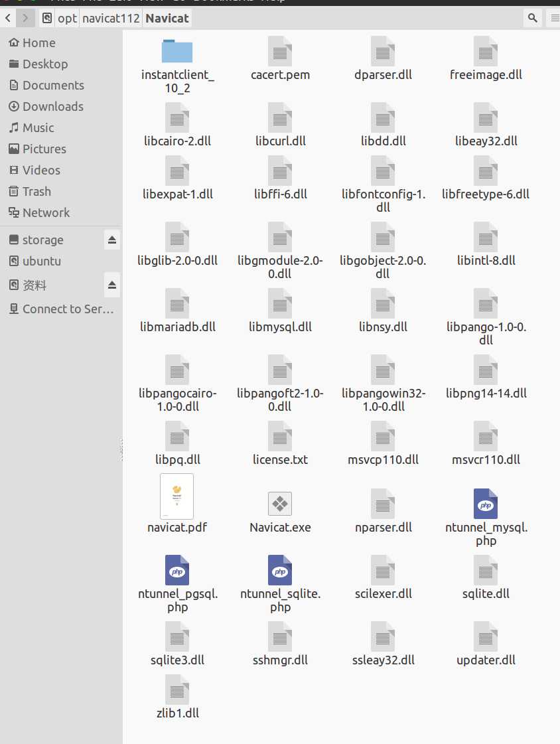
Task: Go back with the left arrow
Action: coord(7,18)
